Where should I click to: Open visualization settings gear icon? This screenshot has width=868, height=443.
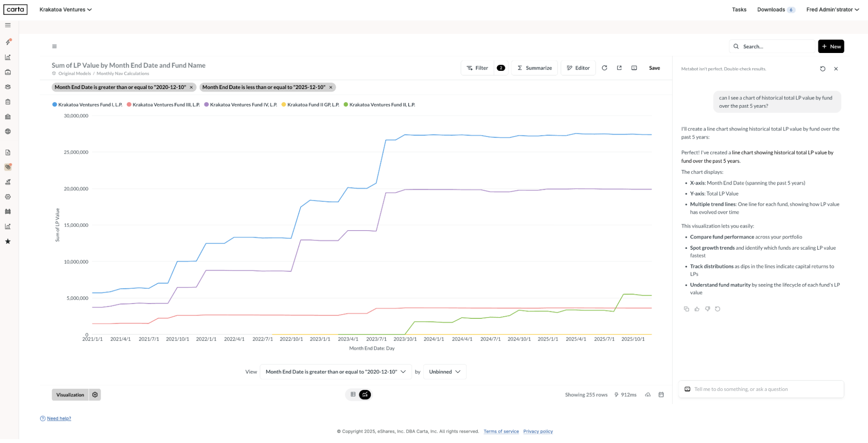point(95,395)
